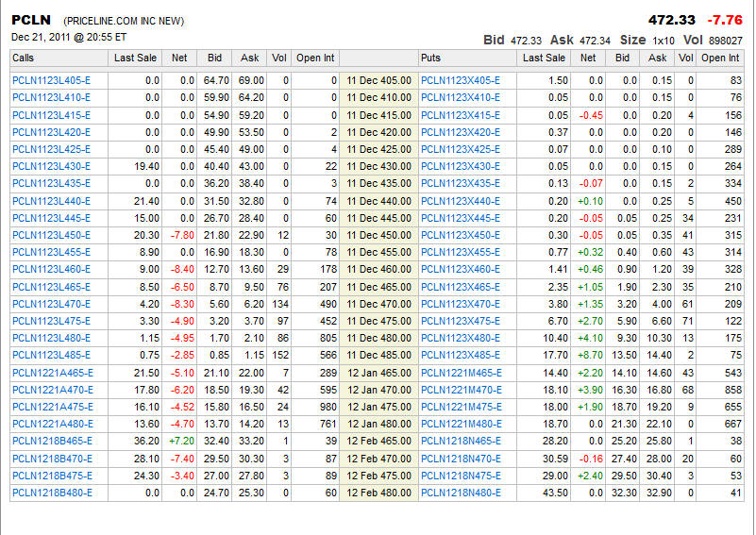Click the PCLN1221A480-E call link
The width and height of the screenshot is (756, 535).
pyautogui.click(x=51, y=424)
